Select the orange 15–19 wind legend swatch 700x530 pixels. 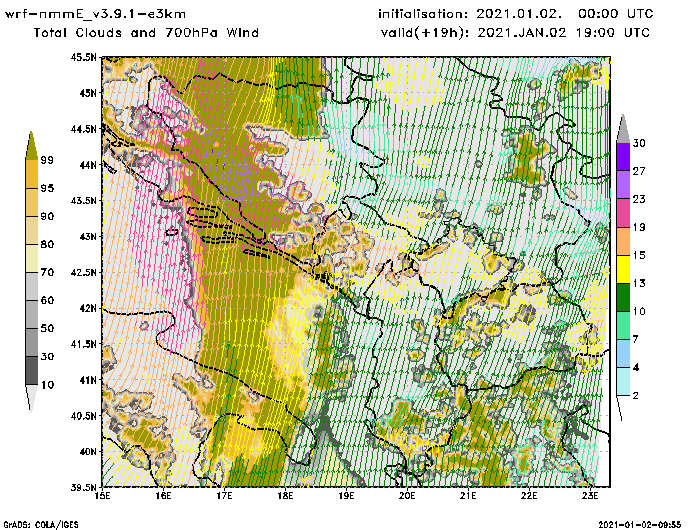pos(622,241)
